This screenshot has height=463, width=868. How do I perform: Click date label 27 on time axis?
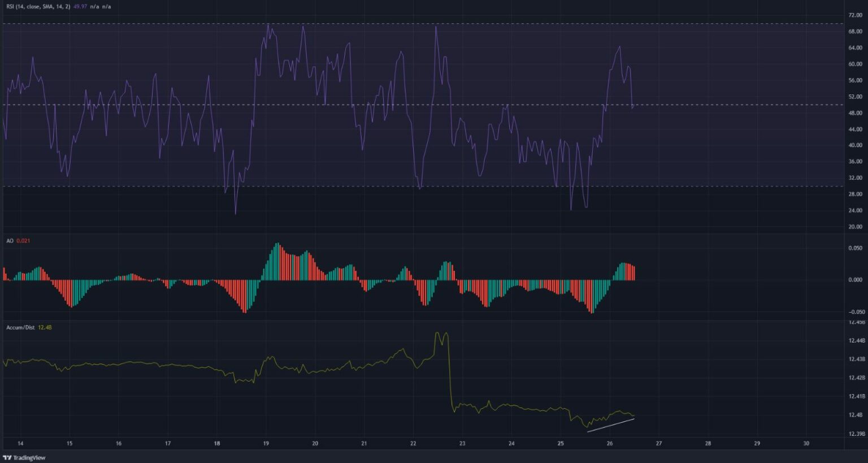[x=659, y=444]
